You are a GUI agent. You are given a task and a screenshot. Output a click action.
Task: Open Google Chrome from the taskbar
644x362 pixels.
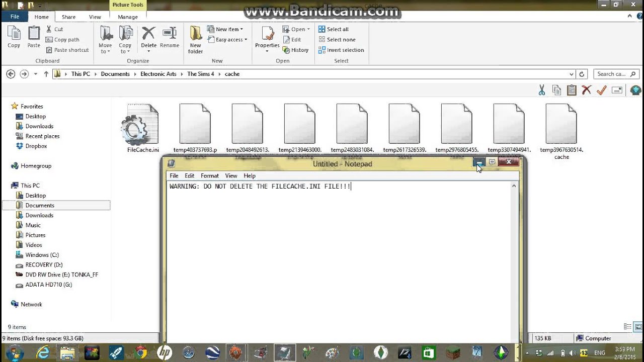coord(140,353)
